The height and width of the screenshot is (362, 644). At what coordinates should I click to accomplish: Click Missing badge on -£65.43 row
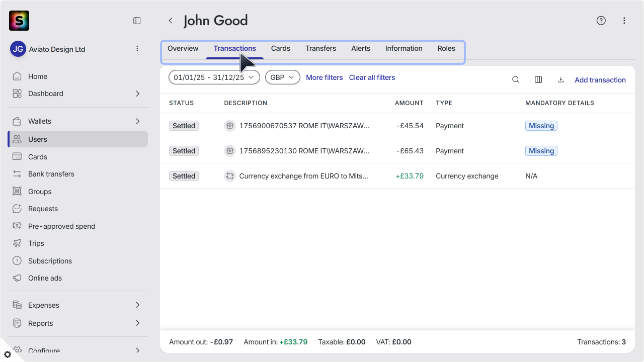pyautogui.click(x=541, y=151)
